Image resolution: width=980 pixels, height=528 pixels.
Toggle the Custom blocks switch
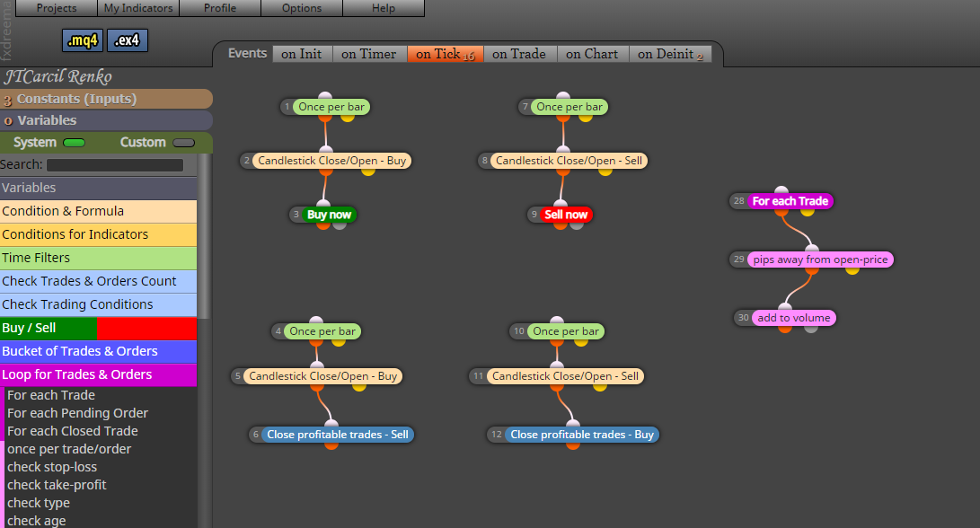(x=184, y=143)
